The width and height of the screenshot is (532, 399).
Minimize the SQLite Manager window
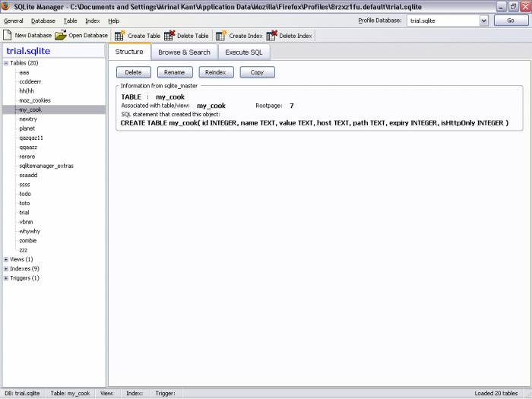(501, 6)
